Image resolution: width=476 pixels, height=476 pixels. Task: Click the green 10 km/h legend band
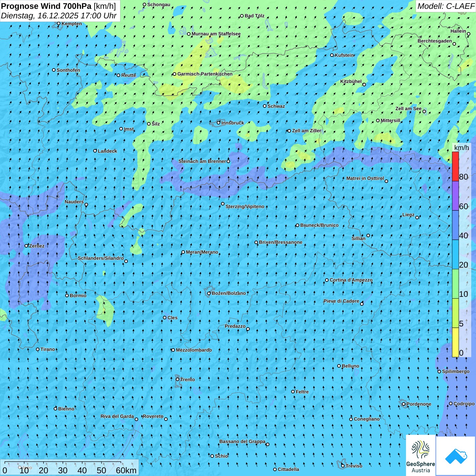point(455,284)
